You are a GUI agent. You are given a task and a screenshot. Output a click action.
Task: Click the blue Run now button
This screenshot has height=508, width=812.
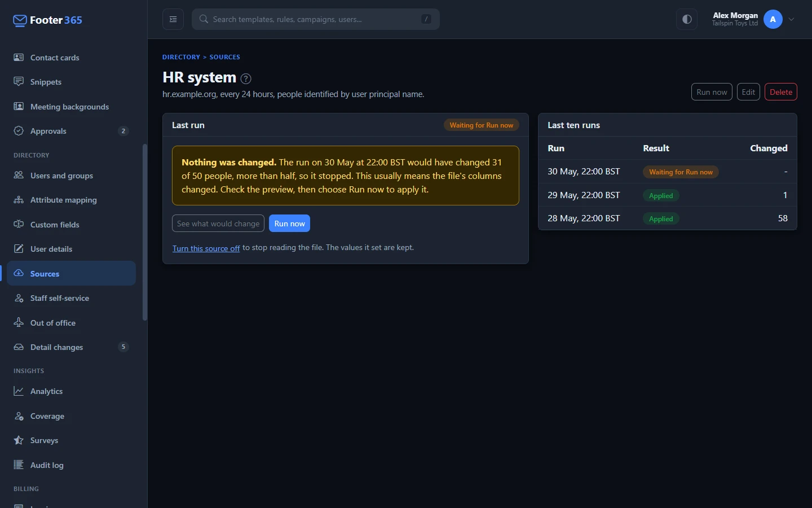[x=289, y=224]
